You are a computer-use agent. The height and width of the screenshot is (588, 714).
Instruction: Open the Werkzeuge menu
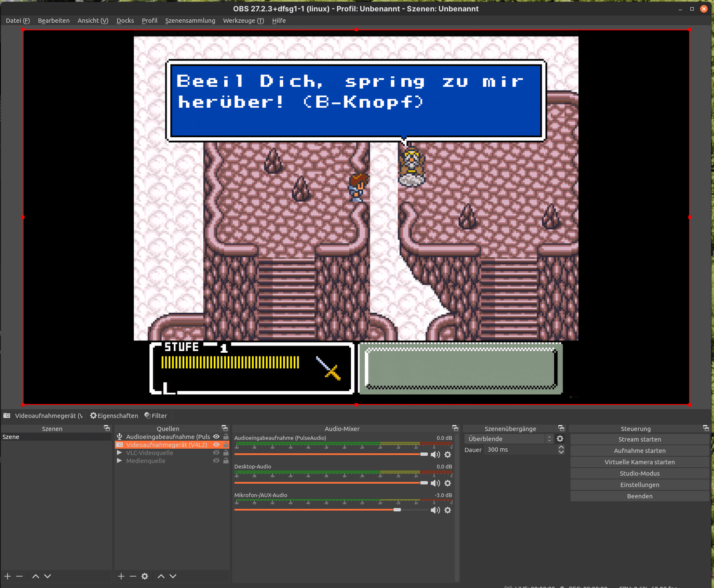(x=244, y=21)
